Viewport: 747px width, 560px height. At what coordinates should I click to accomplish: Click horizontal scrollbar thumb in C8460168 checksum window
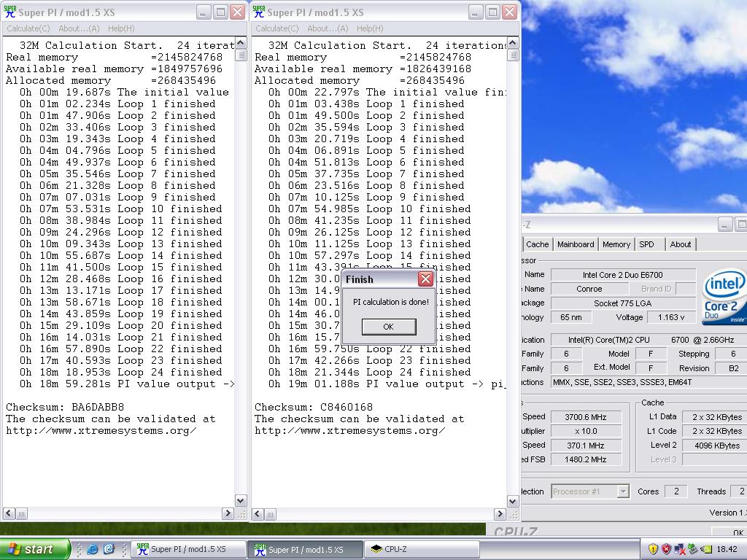(x=270, y=513)
